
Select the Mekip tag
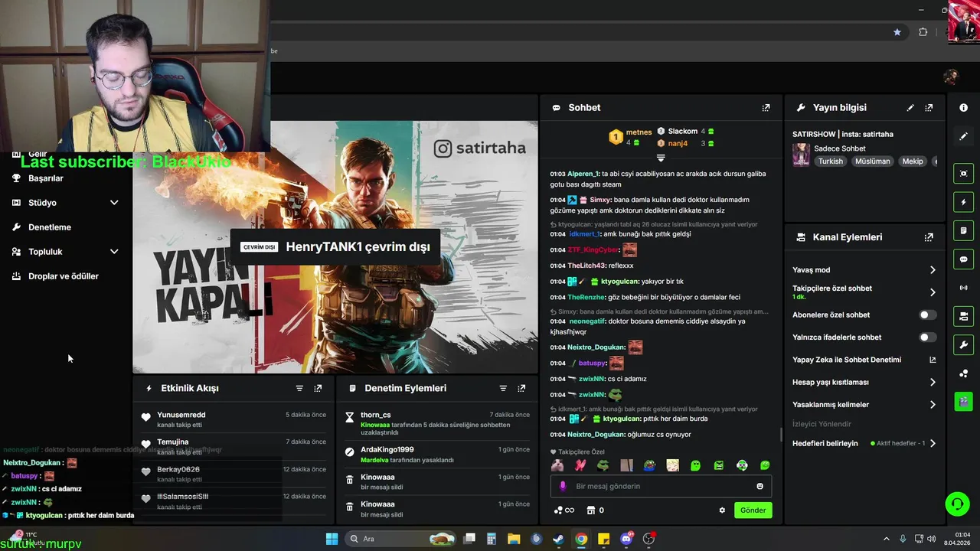(913, 161)
